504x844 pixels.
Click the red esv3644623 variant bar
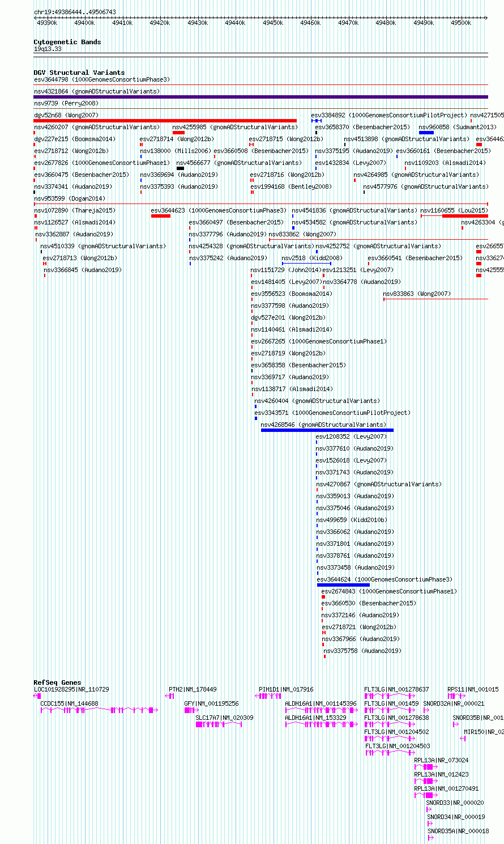click(x=161, y=216)
